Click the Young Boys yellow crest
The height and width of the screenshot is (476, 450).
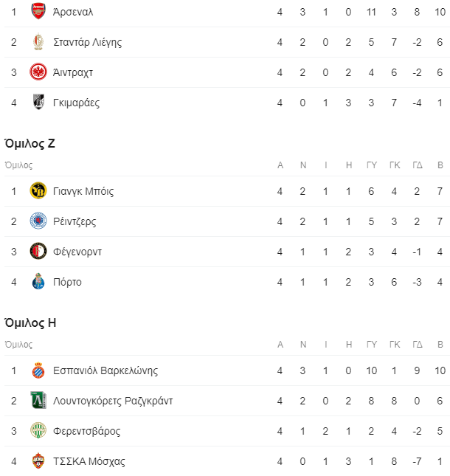[38, 190]
